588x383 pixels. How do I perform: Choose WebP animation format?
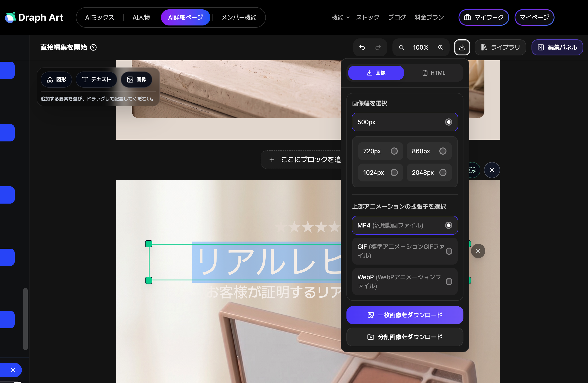point(405,281)
